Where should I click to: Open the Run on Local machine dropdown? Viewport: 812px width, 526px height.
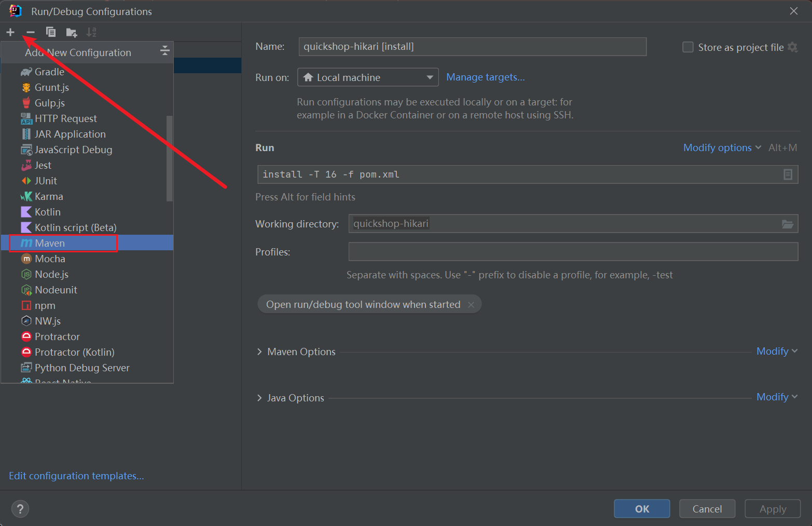[x=368, y=77]
